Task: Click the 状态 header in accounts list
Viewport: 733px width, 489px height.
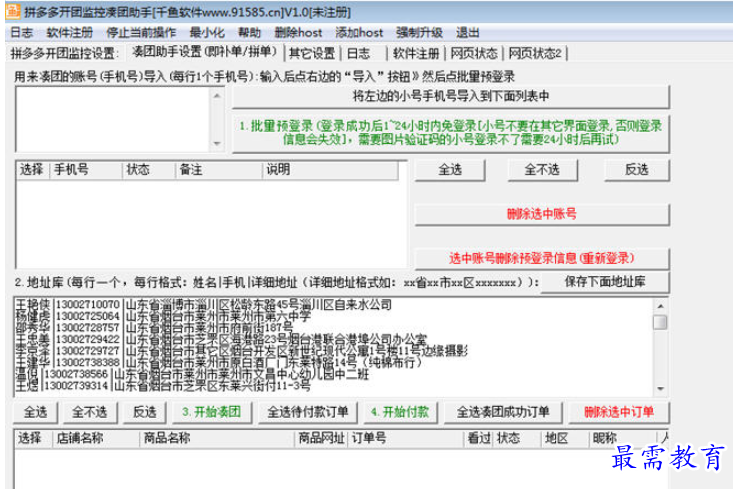Action: 149,170
